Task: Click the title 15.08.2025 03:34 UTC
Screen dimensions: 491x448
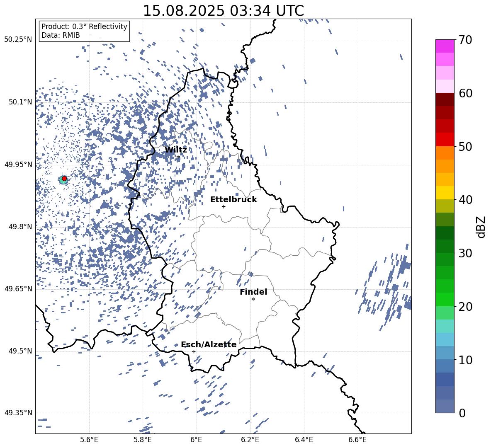Action: click(223, 10)
